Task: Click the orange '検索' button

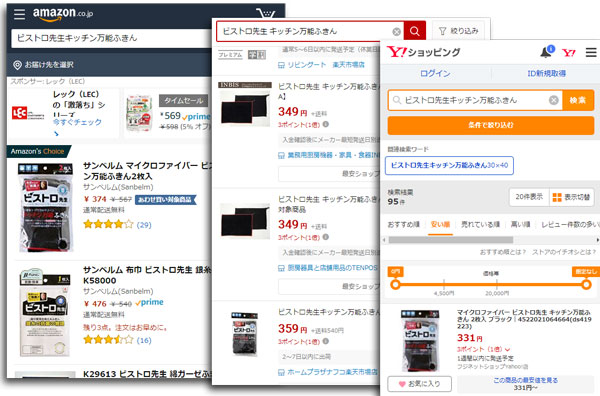Action: pos(578,100)
